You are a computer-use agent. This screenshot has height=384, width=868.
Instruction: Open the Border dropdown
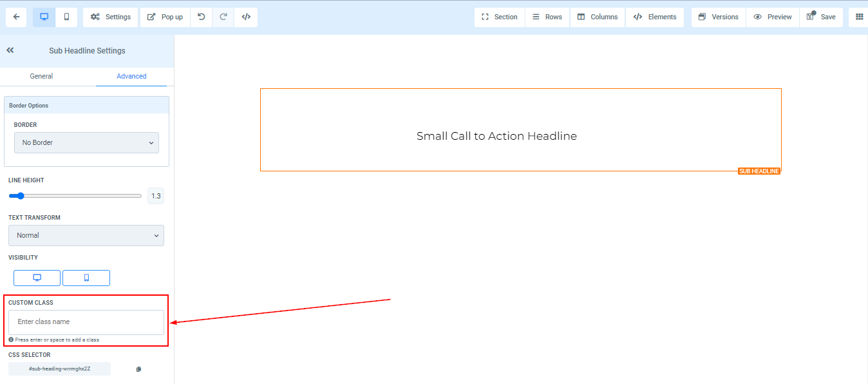click(86, 142)
